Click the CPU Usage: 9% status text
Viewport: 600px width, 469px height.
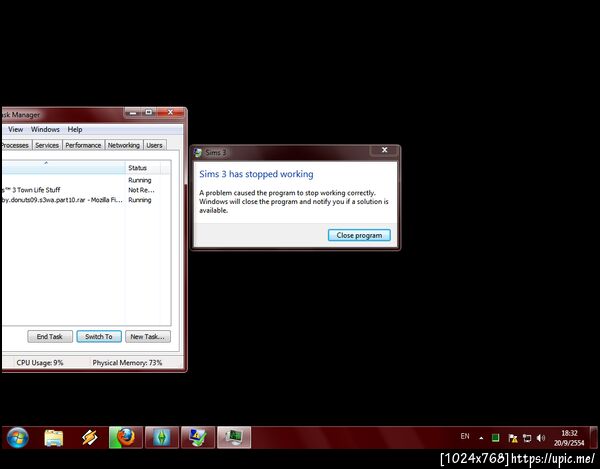(40, 363)
